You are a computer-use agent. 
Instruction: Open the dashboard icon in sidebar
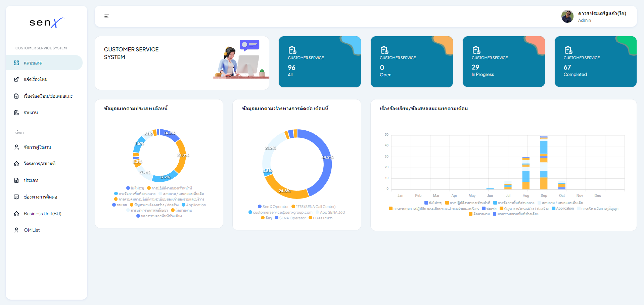(x=16, y=63)
